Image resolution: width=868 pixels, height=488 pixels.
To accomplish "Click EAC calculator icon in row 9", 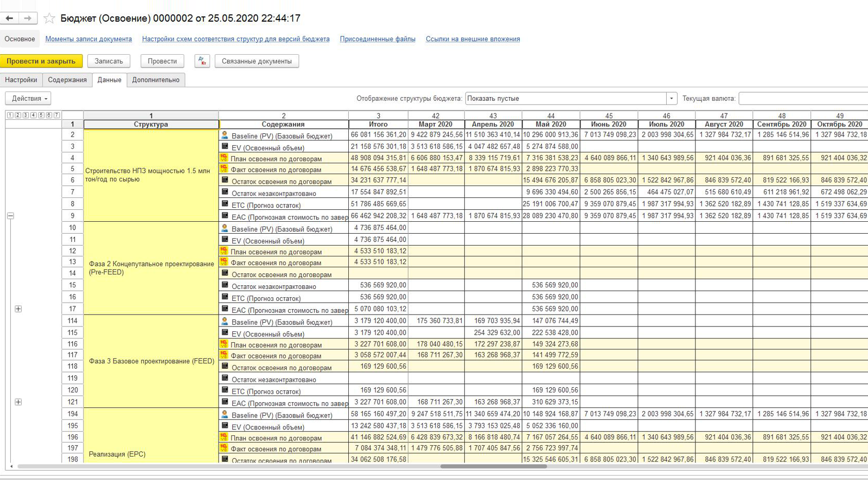I will pos(225,216).
